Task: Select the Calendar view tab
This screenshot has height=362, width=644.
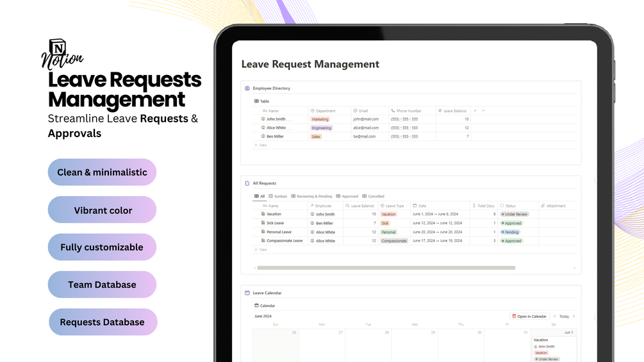Action: click(265, 306)
